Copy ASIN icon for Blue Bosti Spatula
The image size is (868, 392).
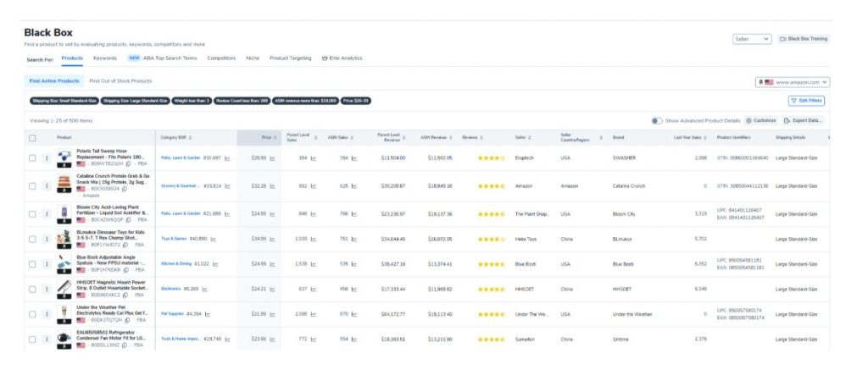coord(125,270)
